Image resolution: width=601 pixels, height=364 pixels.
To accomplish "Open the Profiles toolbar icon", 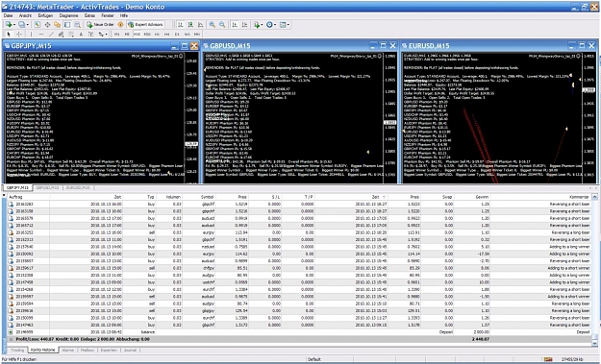I will [x=21, y=25].
